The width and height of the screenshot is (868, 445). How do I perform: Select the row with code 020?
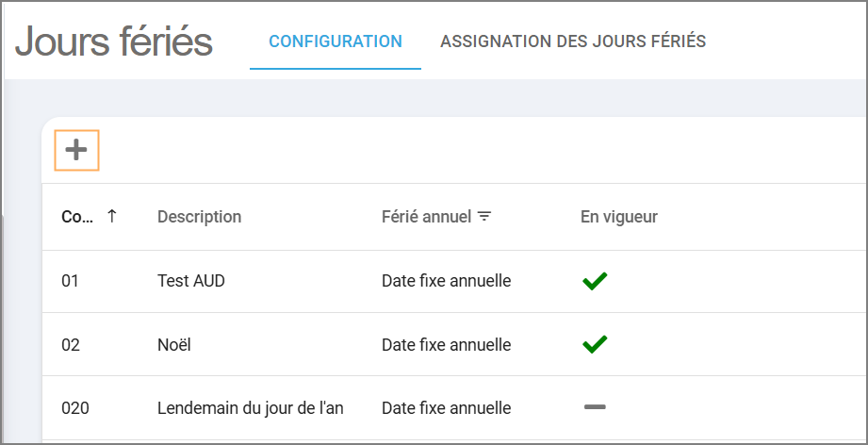tap(74, 408)
